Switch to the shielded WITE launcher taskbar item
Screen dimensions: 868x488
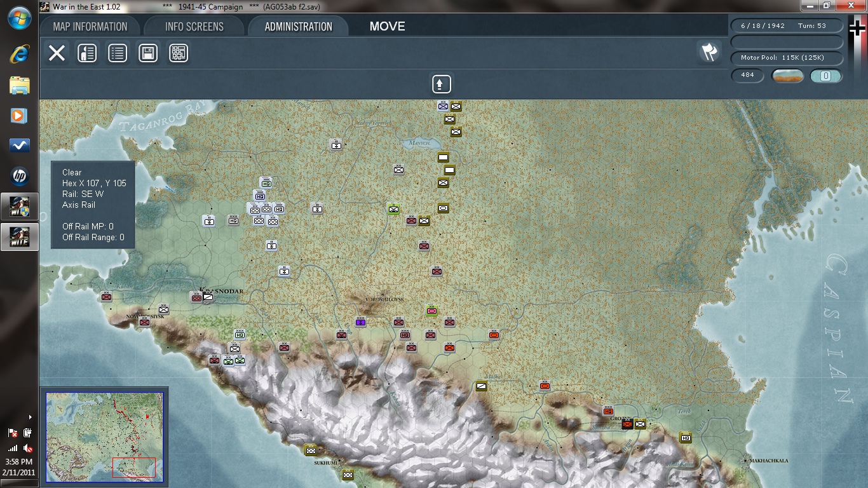[19, 207]
